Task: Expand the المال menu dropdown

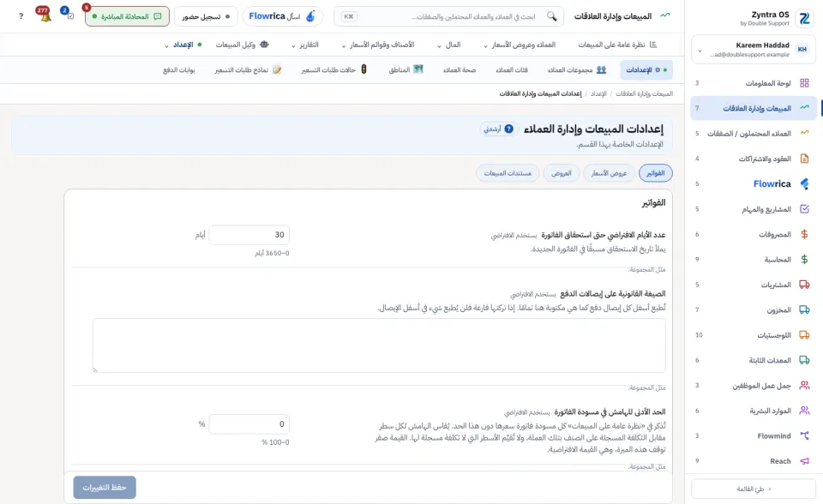Action: click(448, 45)
